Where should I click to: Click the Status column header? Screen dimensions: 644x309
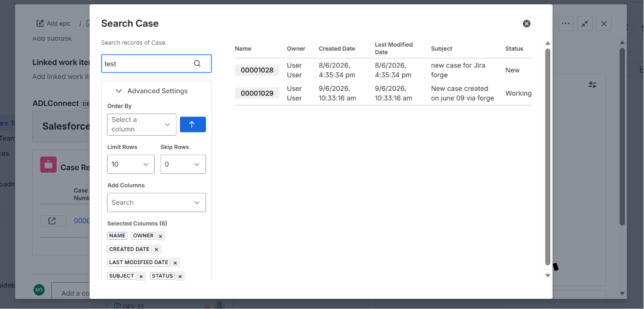[x=514, y=48]
